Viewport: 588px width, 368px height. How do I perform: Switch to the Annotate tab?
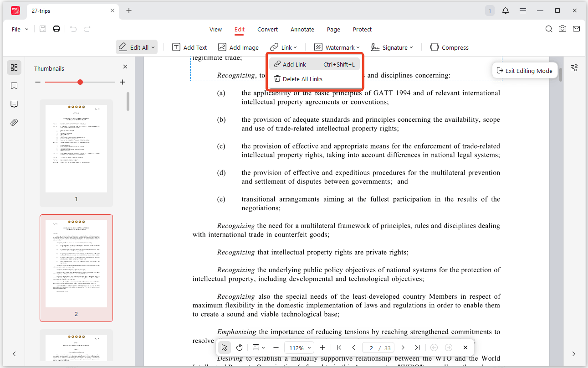tap(302, 29)
